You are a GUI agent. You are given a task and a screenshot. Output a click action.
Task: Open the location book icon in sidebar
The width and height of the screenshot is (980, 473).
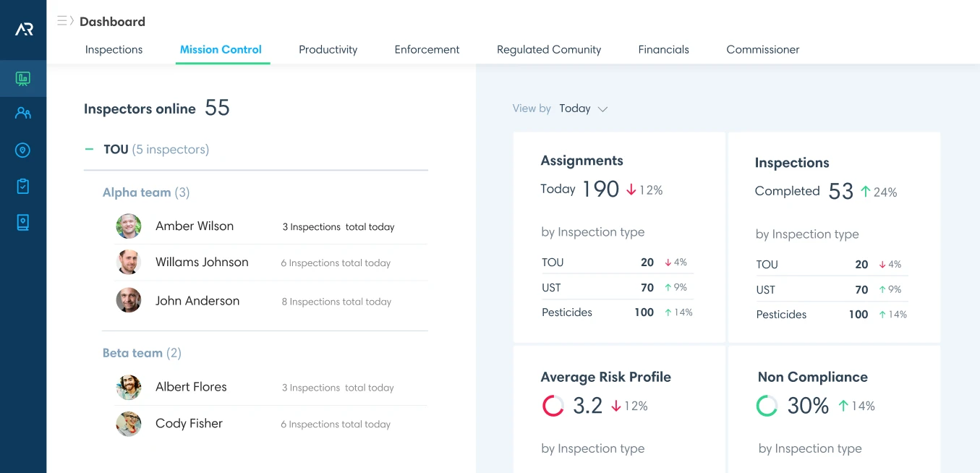tap(23, 223)
